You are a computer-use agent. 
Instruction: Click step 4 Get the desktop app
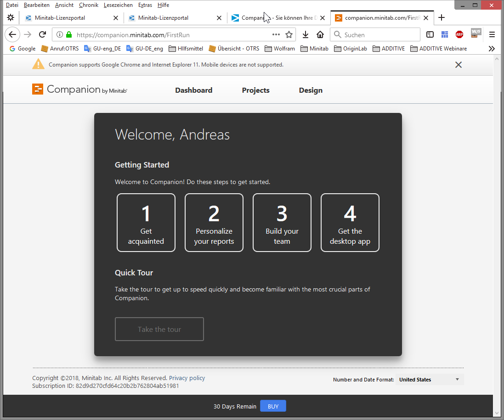(350, 223)
